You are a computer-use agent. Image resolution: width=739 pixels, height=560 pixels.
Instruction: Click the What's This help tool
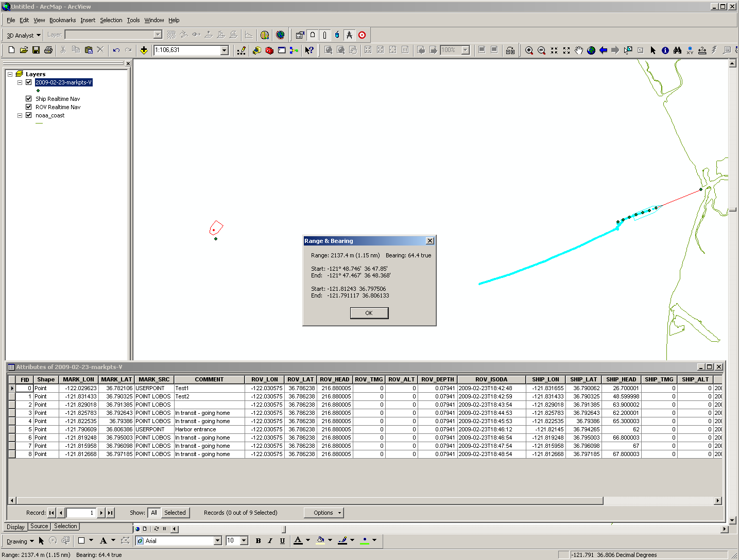click(309, 50)
